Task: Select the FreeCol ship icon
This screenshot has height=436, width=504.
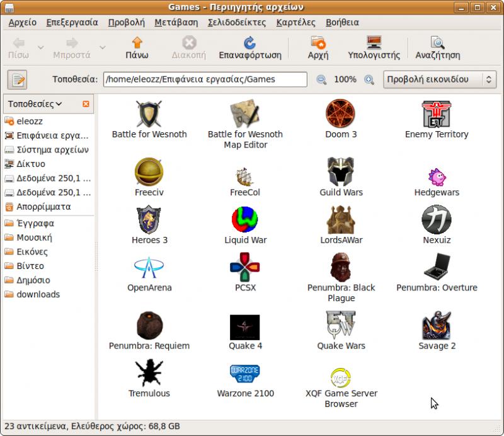Action: coord(244,177)
